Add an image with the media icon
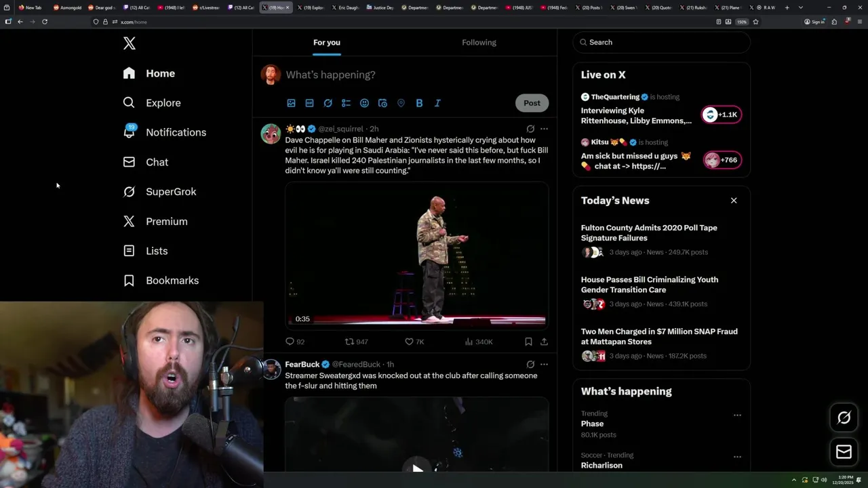 coord(291,103)
